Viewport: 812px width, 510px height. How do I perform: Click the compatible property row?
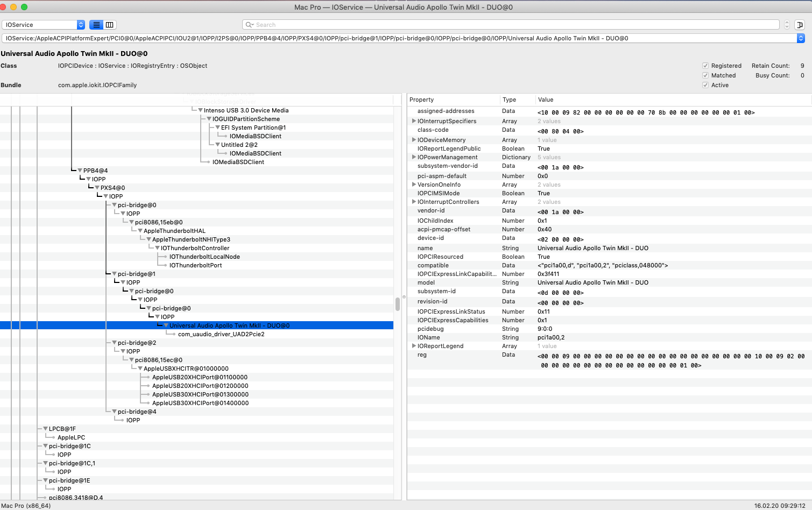(x=609, y=265)
